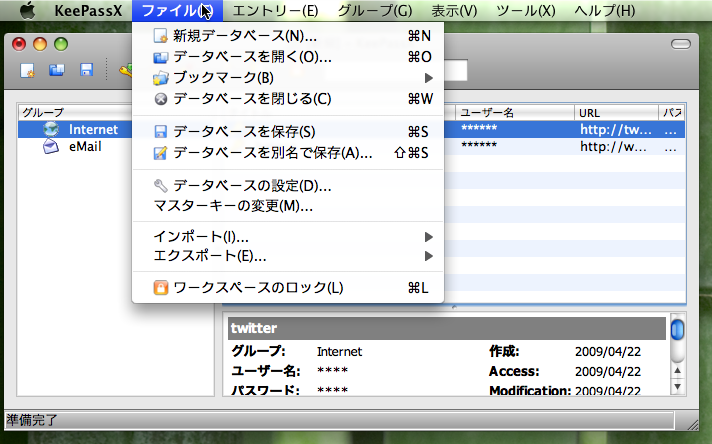
Task: Sort entries by URL column header
Action: coord(616,113)
